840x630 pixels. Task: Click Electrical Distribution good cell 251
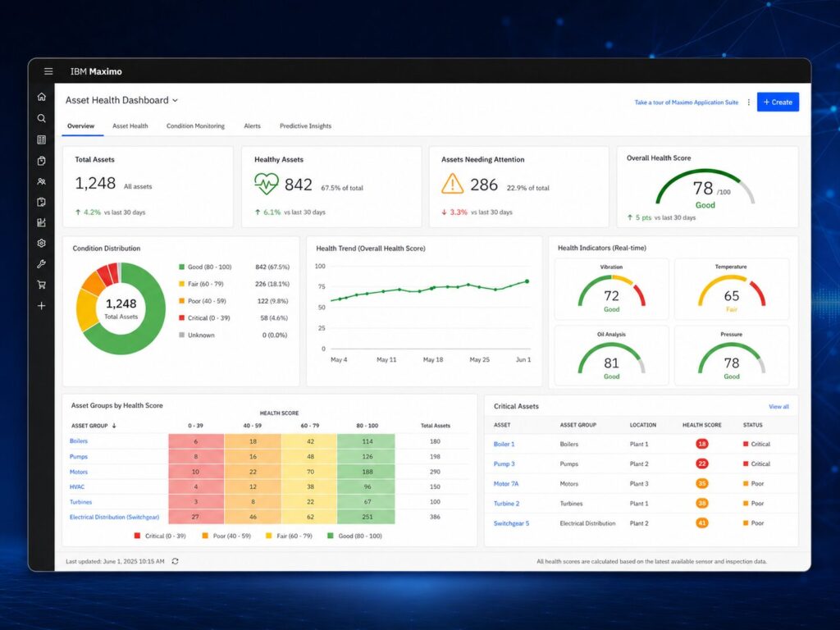[367, 517]
